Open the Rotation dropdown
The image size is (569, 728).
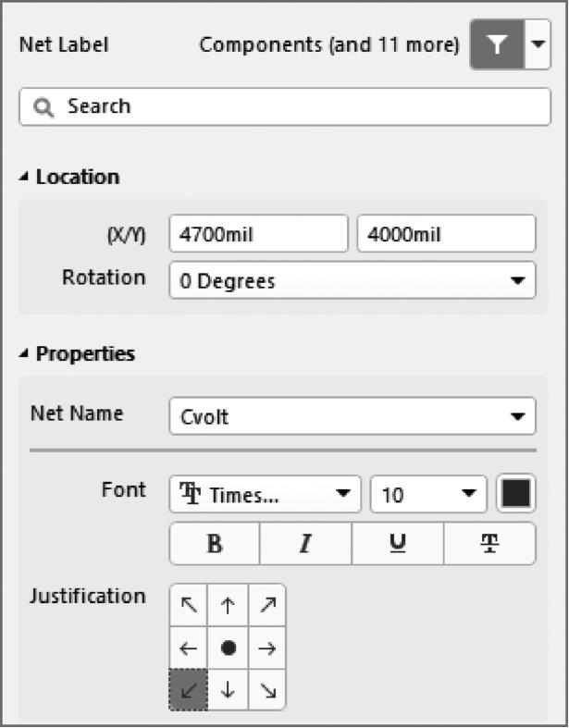point(353,280)
